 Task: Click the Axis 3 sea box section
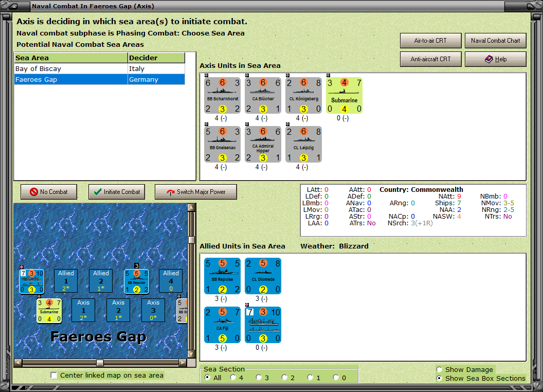[x=153, y=310]
